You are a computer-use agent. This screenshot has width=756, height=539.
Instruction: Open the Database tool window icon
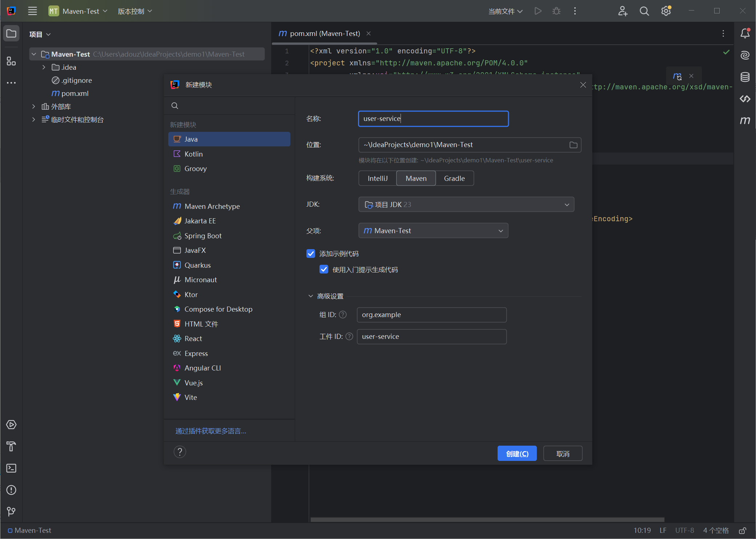(745, 77)
